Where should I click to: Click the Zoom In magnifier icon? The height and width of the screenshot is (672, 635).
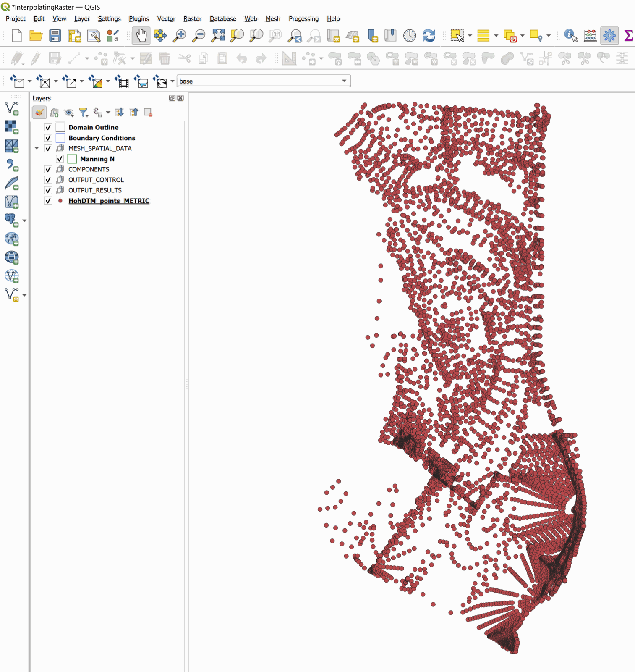180,36
